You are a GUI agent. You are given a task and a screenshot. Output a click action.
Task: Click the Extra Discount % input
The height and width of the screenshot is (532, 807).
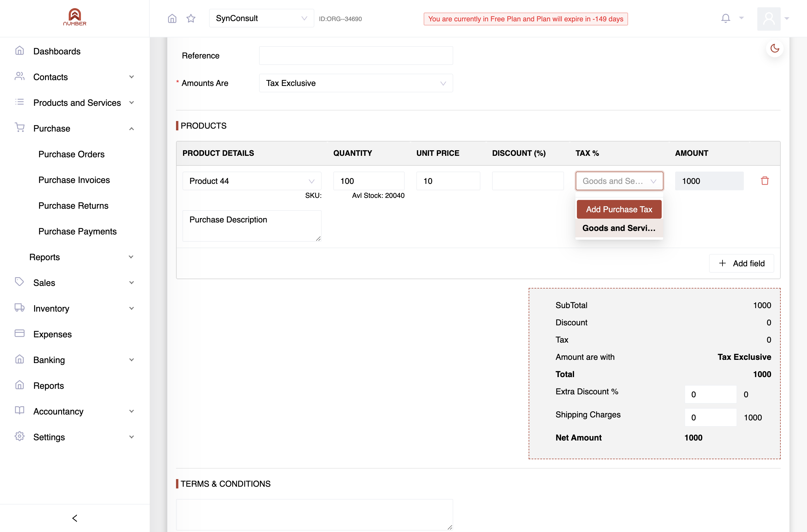coord(711,395)
